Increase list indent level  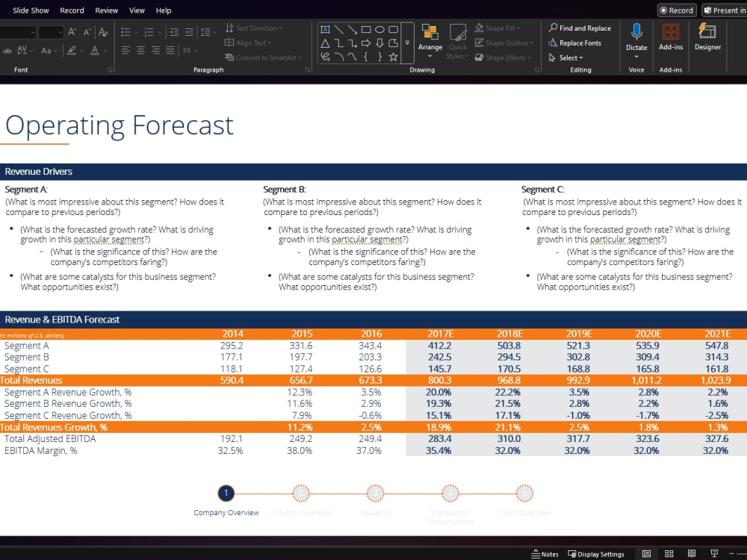(x=189, y=32)
